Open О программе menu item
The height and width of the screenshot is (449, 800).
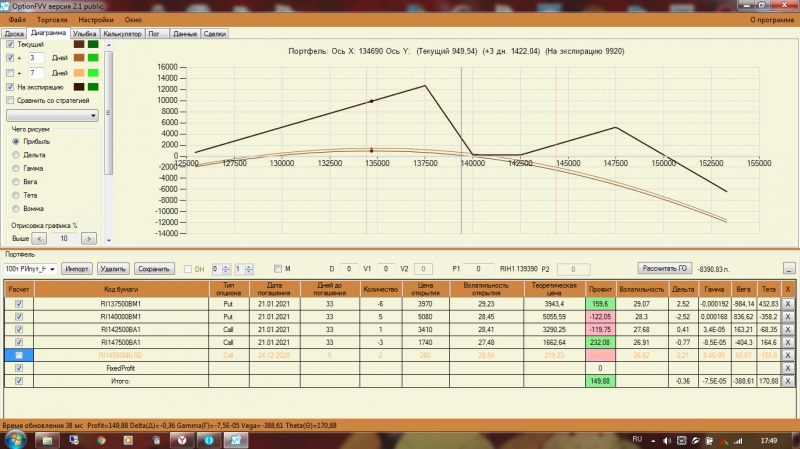coord(772,20)
